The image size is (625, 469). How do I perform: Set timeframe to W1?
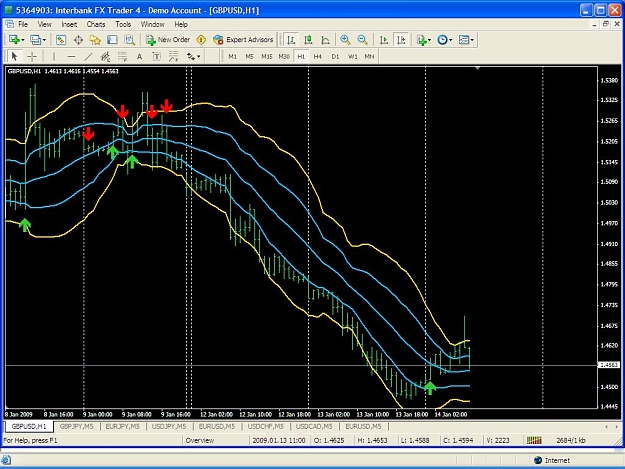coord(352,57)
